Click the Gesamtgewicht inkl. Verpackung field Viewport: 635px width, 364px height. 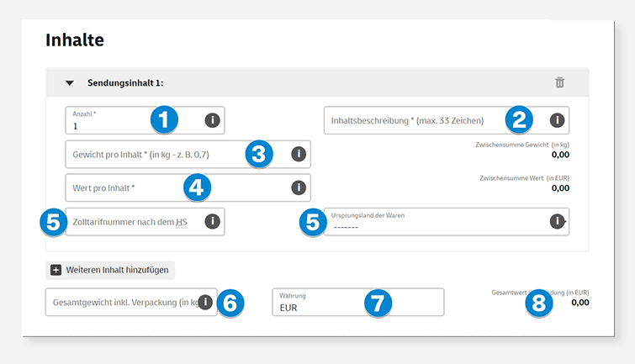118,303
